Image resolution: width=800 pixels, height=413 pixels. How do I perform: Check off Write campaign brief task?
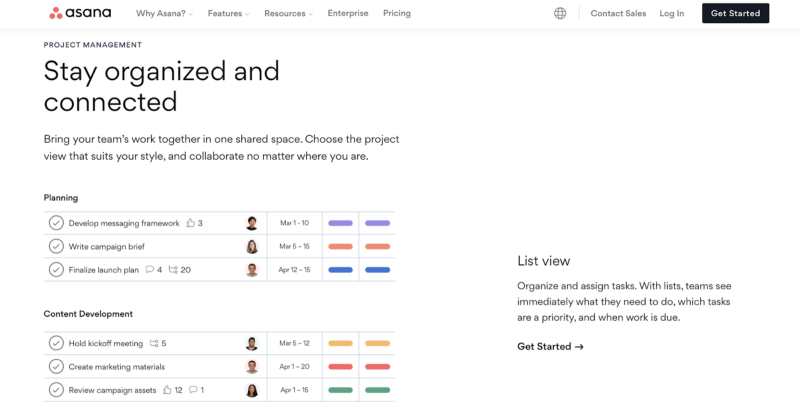click(x=56, y=246)
